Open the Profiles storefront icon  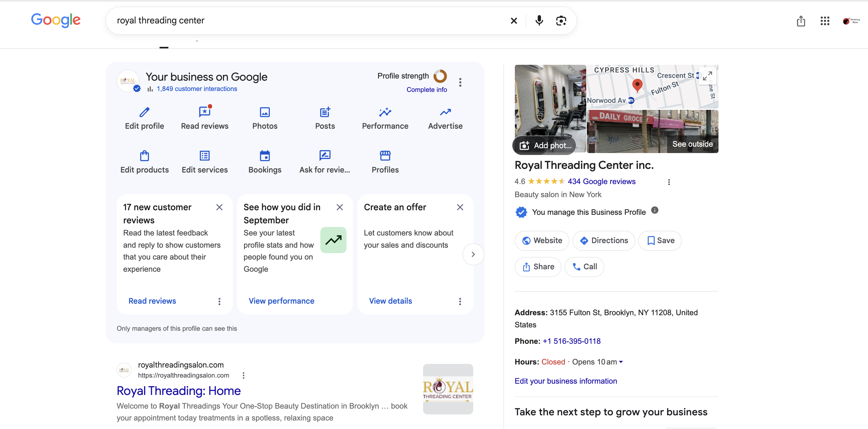click(385, 155)
